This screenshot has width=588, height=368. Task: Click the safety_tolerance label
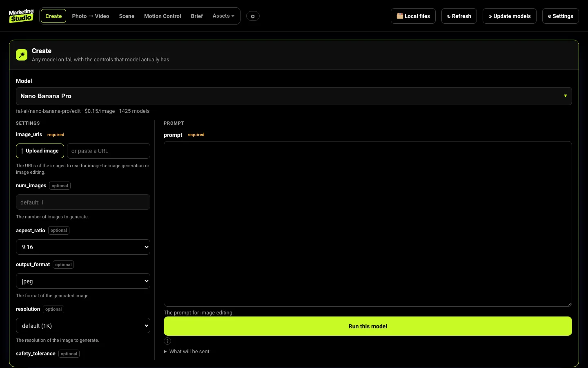coord(36,354)
